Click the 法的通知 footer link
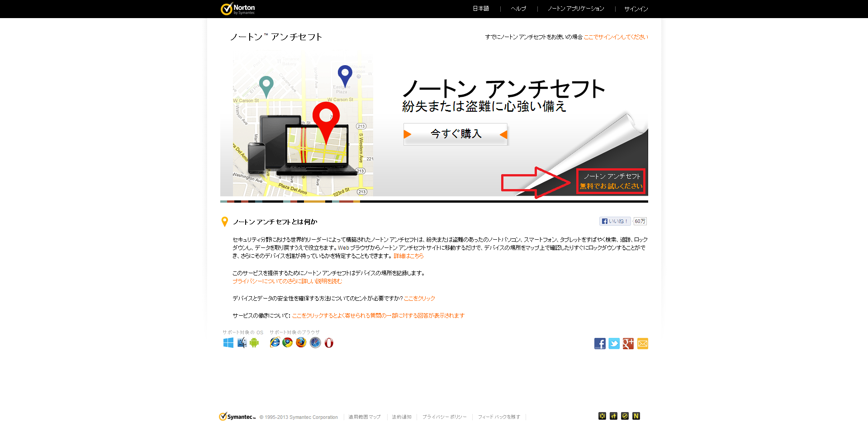 point(402,417)
